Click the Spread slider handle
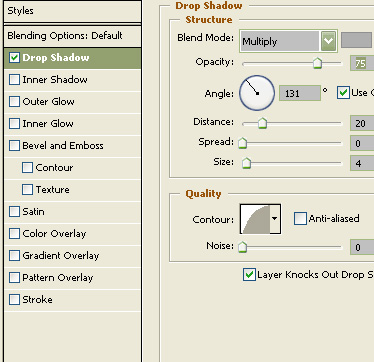The width and height of the screenshot is (374, 362). pyautogui.click(x=243, y=143)
